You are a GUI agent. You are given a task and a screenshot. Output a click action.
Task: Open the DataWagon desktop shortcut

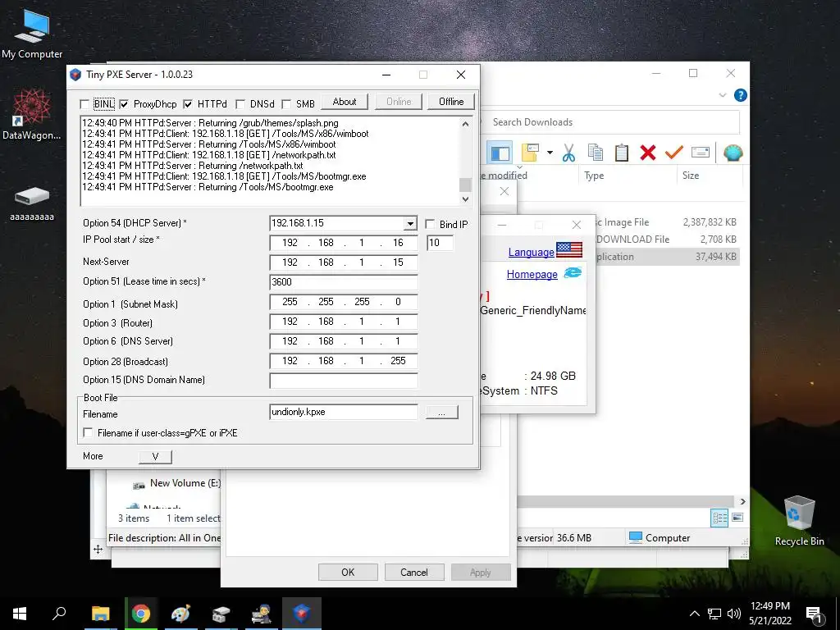click(x=32, y=115)
